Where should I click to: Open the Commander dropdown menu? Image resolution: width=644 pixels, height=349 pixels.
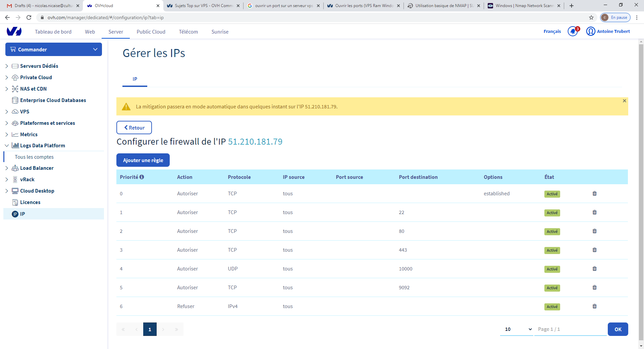tap(54, 49)
